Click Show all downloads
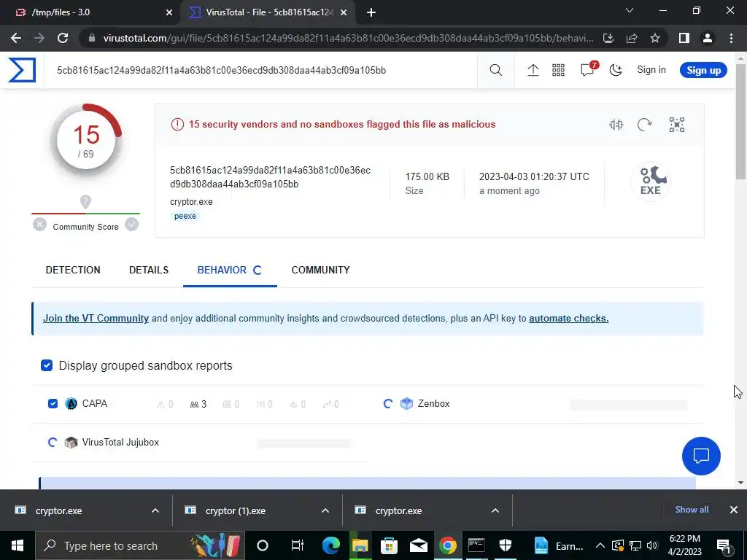This screenshot has height=560, width=747. (x=692, y=510)
